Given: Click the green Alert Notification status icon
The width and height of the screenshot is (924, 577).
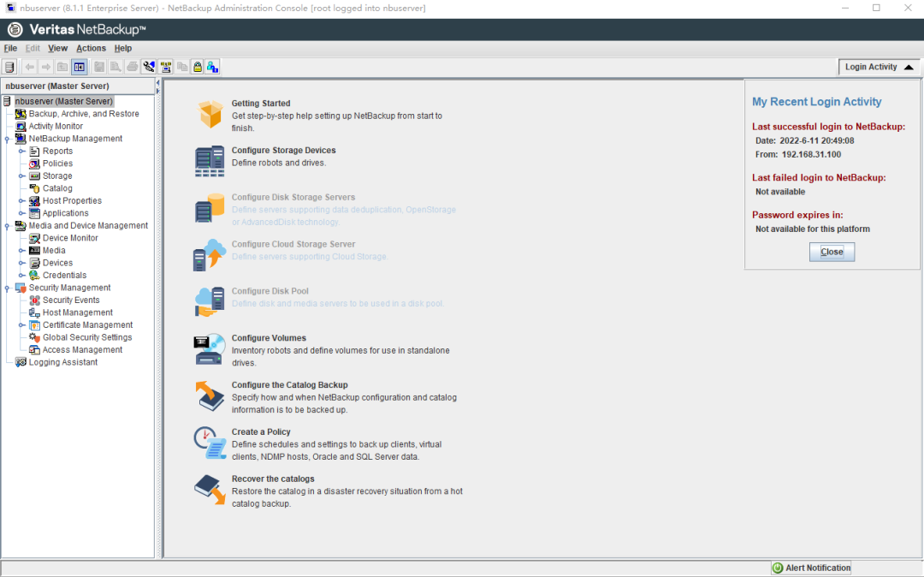Looking at the screenshot, I should coord(778,568).
